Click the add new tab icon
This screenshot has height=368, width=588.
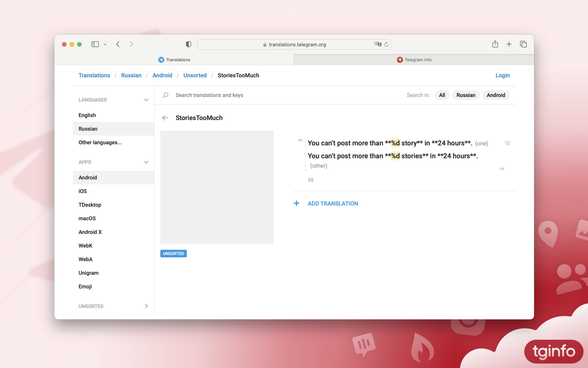[509, 44]
